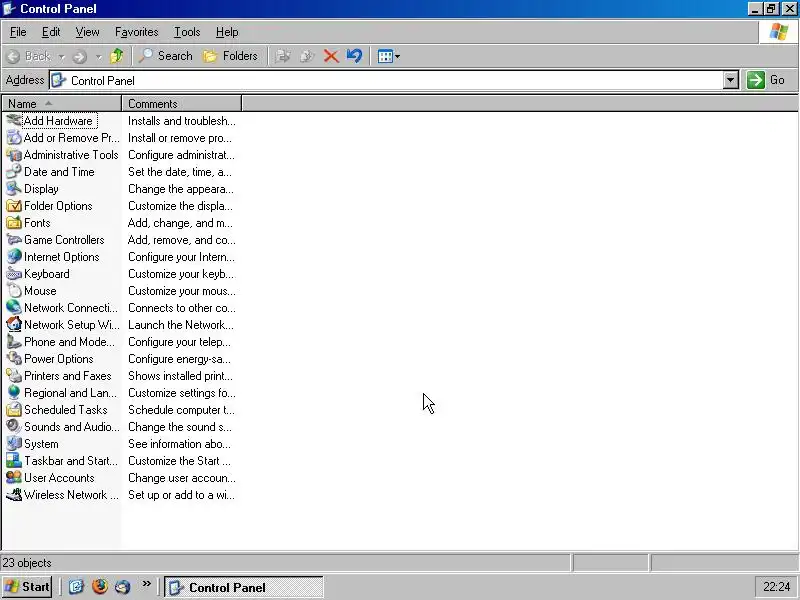Launch Internet Explorer from Quick Launch
Viewport: 800px width, 600px height.
(76, 587)
